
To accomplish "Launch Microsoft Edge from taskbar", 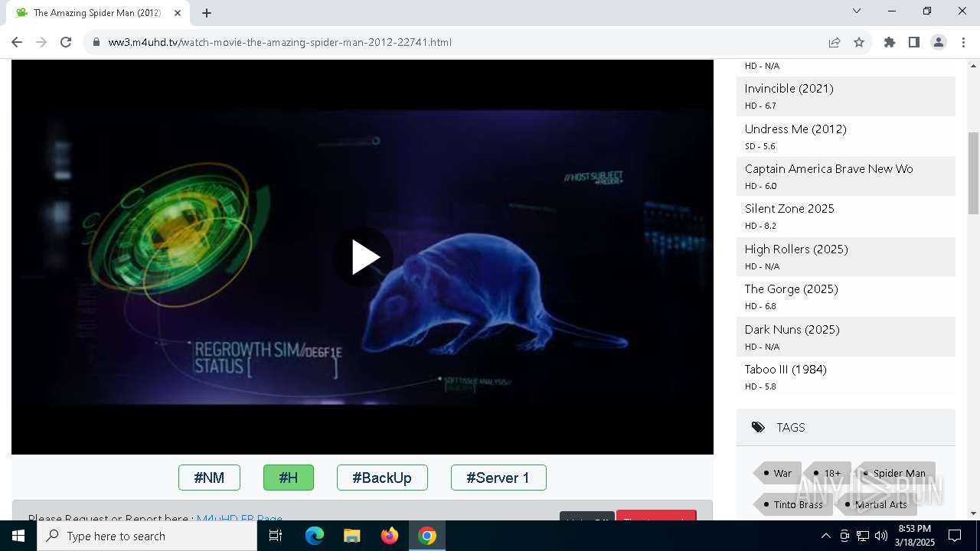I will (315, 536).
